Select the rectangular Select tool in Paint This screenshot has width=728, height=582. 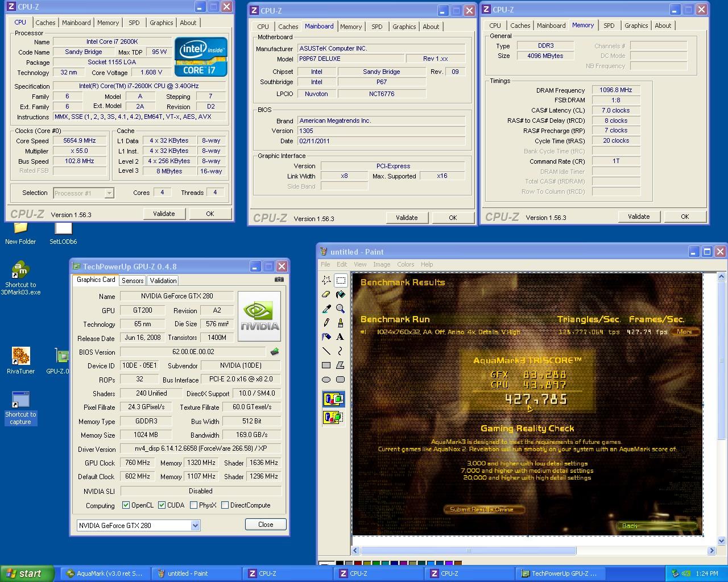tap(340, 280)
